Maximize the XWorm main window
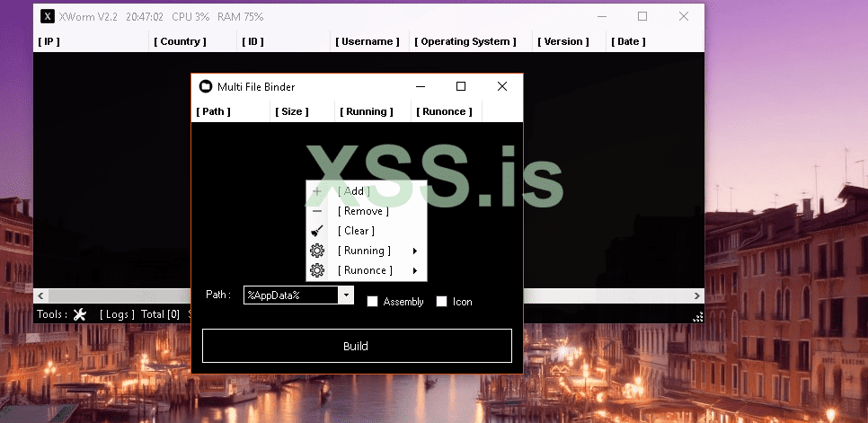Viewport: 868px width, 423px height. tap(642, 16)
